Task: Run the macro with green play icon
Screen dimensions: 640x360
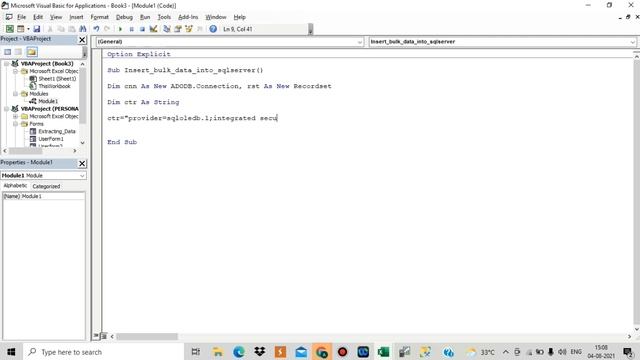Action: 120,29
